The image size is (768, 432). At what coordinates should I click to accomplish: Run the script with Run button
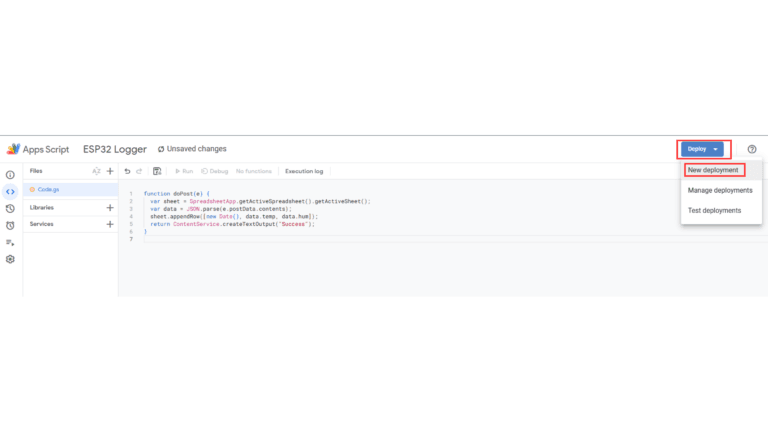pos(184,171)
